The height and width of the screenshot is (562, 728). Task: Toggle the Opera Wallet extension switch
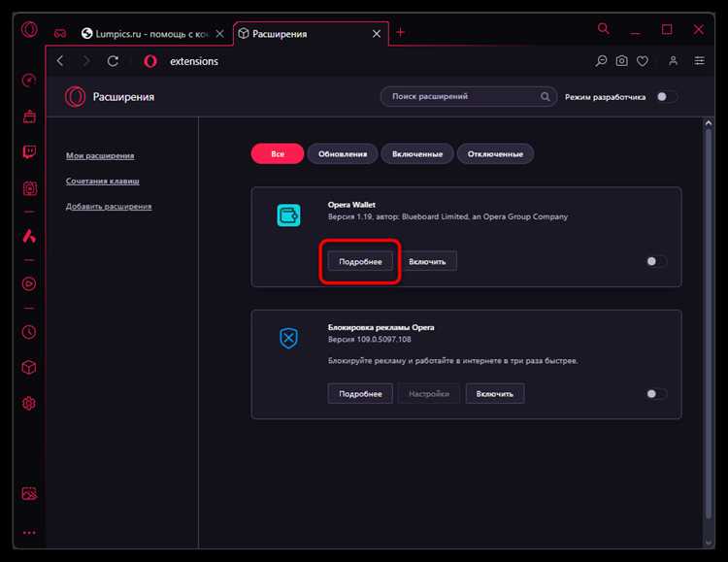pos(656,261)
